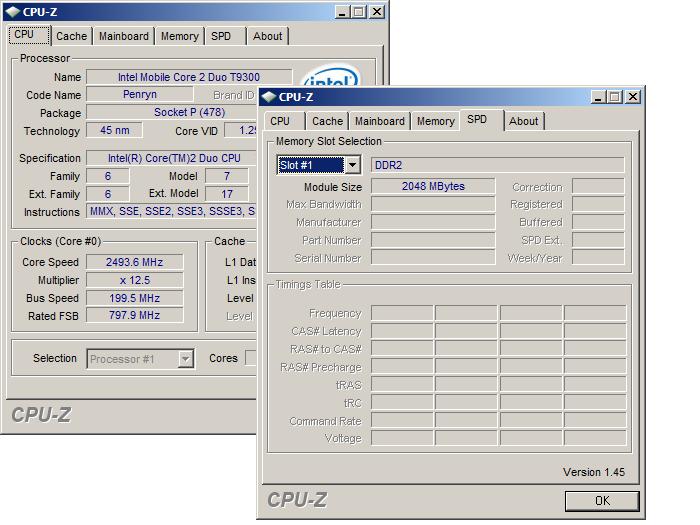Minimize the front CPU-Z SPD window
700x525 pixels.
599,96
